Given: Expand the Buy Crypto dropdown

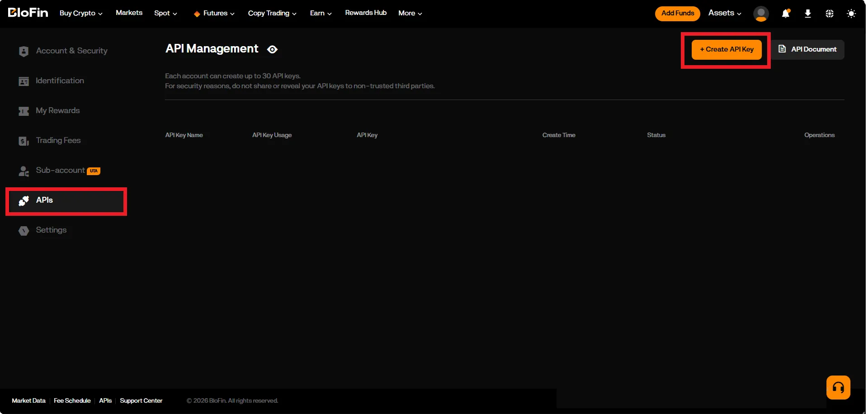Looking at the screenshot, I should 81,13.
